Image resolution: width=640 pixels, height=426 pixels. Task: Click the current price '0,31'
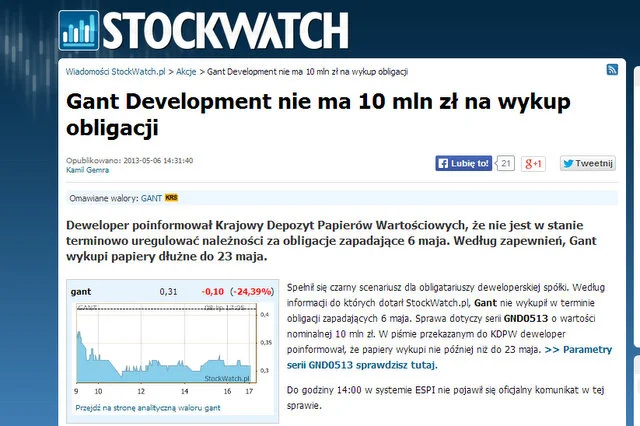(168, 292)
